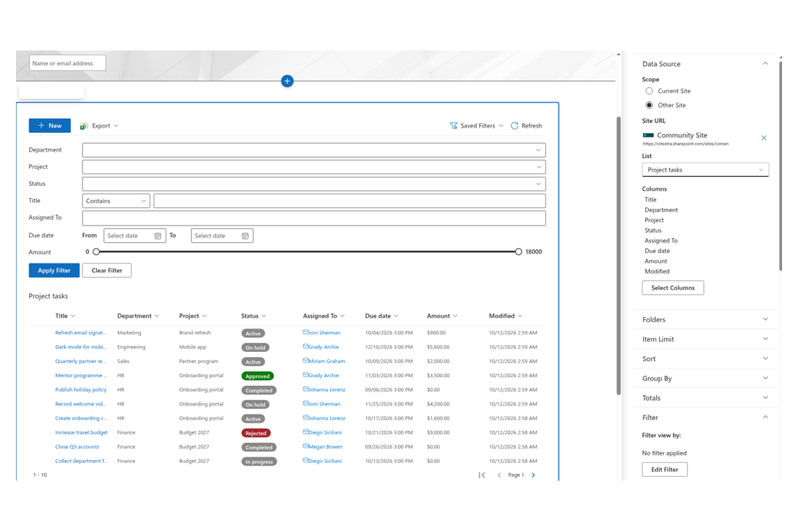Select the Current Site radio button

tap(649, 91)
